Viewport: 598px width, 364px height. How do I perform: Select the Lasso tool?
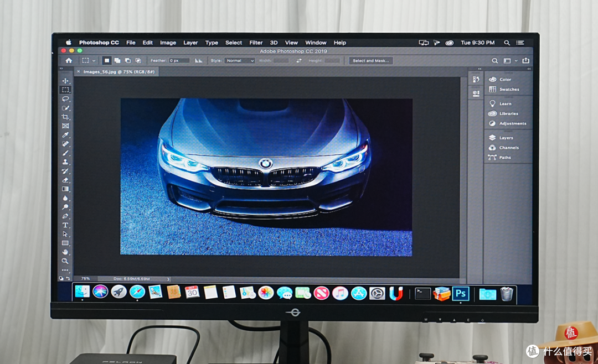tap(65, 99)
